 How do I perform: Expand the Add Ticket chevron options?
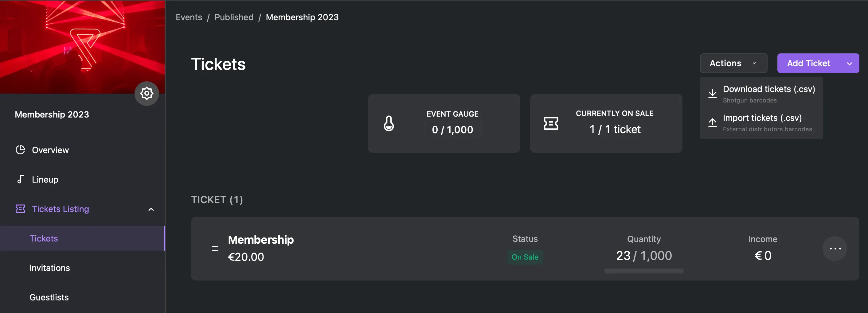(850, 63)
